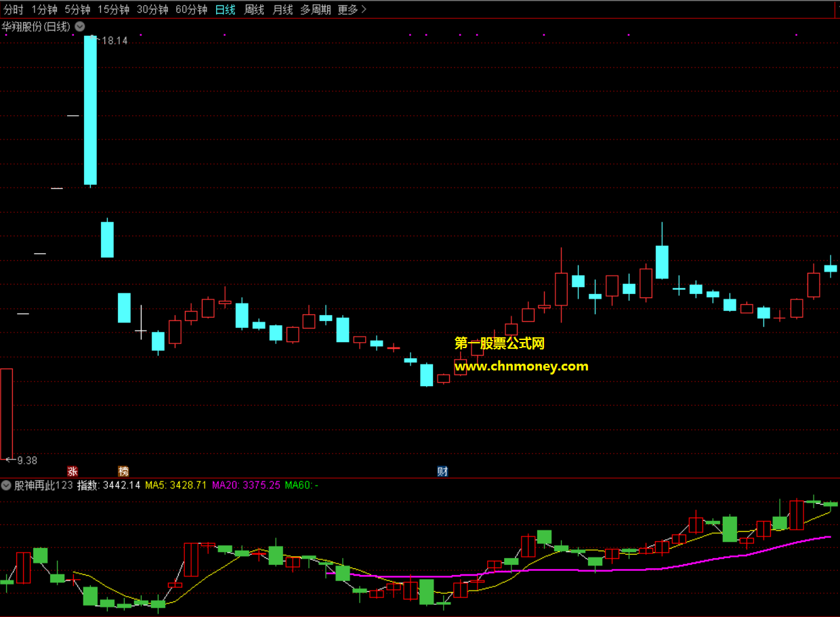This screenshot has height=617, width=840.
Task: Click the MA20: 3375.25 label
Action: [x=246, y=485]
